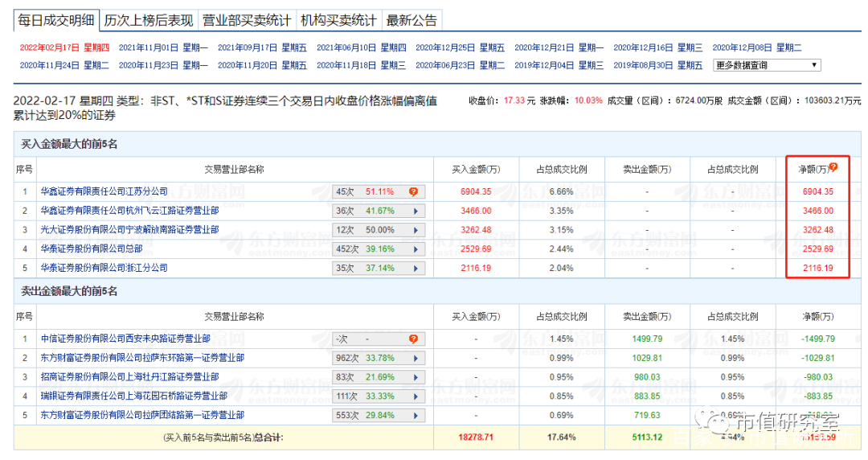Click closing price 17.33 value
The height and width of the screenshot is (460, 868).
513,101
